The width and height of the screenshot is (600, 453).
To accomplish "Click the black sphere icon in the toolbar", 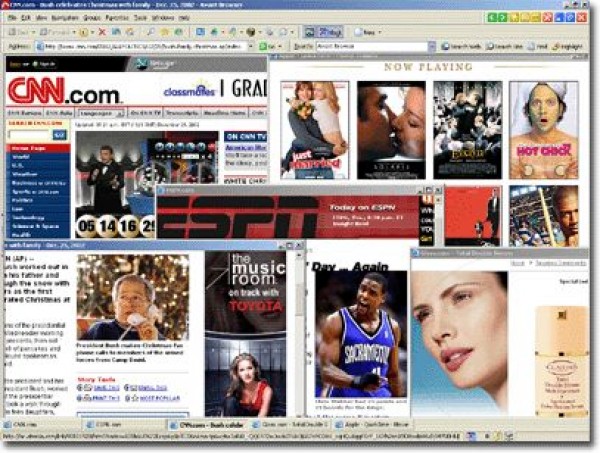I will 251,33.
